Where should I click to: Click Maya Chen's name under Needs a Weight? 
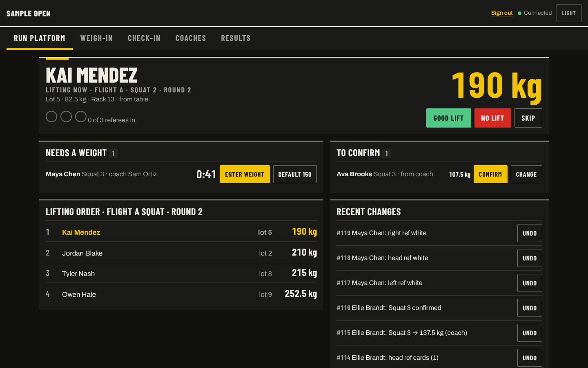click(x=63, y=174)
